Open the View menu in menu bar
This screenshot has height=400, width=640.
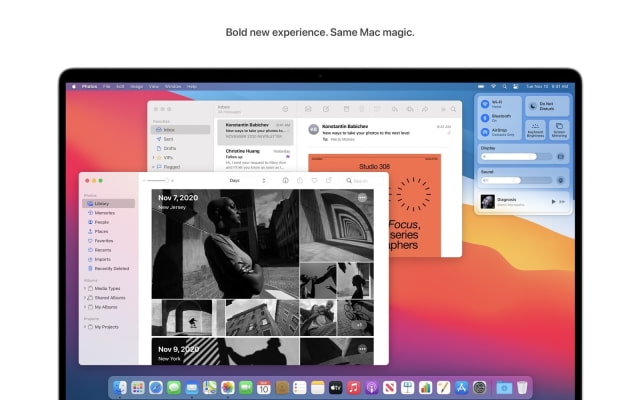coord(153,86)
